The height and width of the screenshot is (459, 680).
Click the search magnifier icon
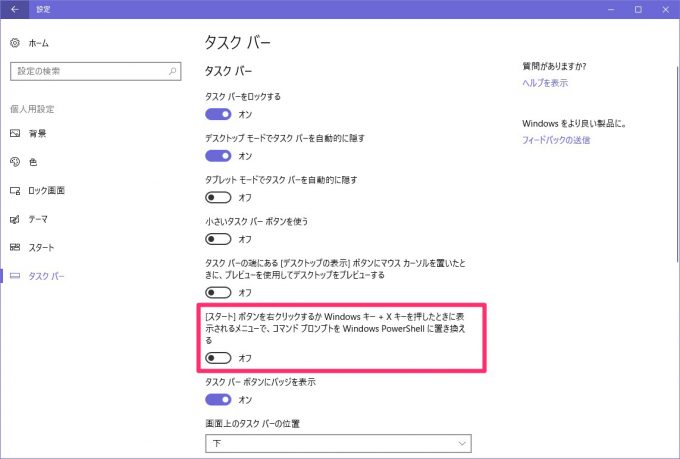tap(173, 71)
